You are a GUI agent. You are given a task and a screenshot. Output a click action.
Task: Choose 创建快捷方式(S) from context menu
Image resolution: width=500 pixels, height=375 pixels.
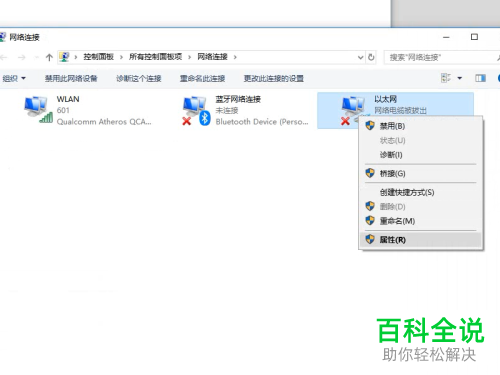[421, 192]
